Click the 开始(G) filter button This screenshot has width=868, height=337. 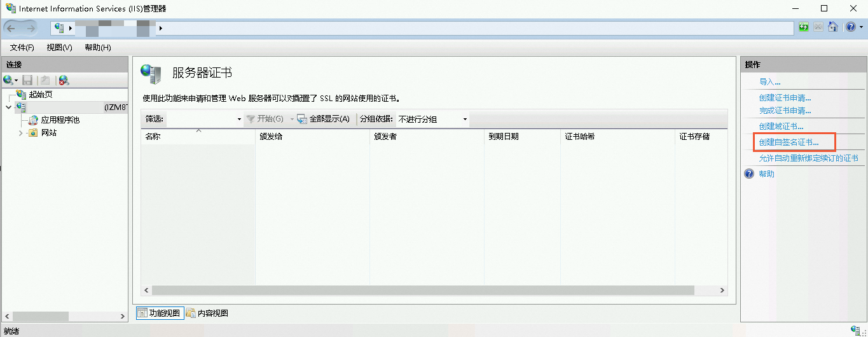coord(265,119)
